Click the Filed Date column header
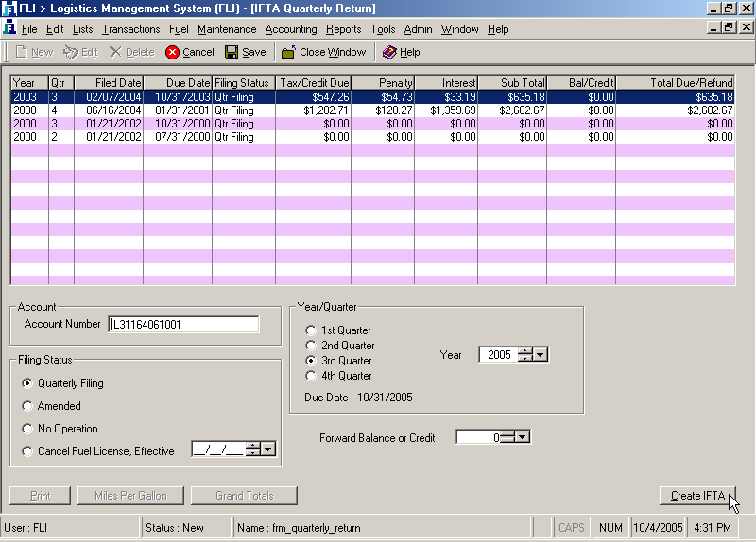Screen dimensions: 756x542 click(x=109, y=83)
